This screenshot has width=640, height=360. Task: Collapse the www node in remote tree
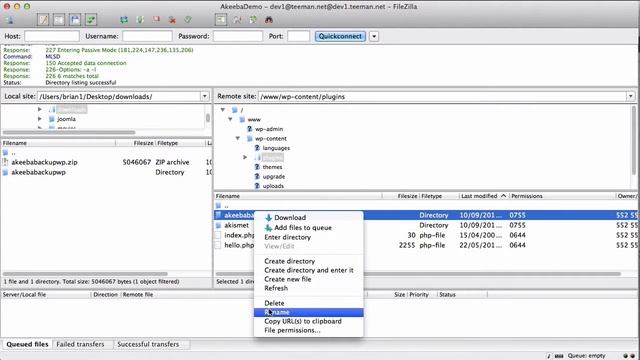tap(230, 119)
